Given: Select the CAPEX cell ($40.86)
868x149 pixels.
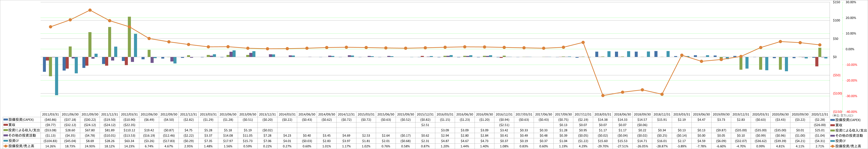Looking at the screenshot, I should 51,120.
